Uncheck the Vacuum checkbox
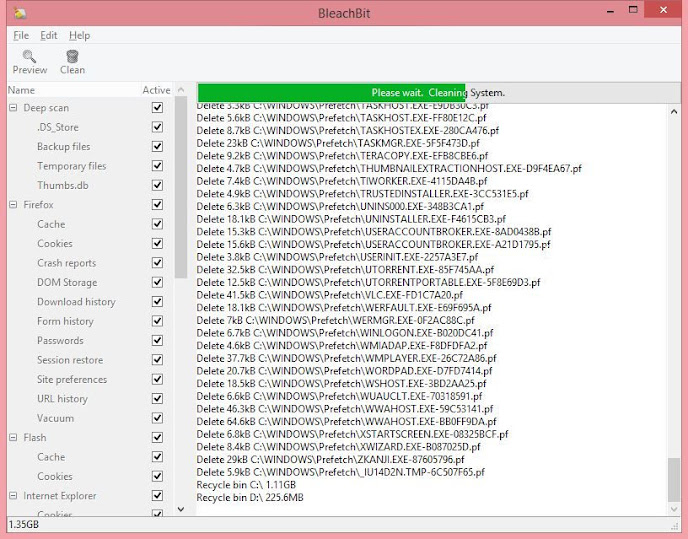Viewport: 688px width, 539px height. 157,418
